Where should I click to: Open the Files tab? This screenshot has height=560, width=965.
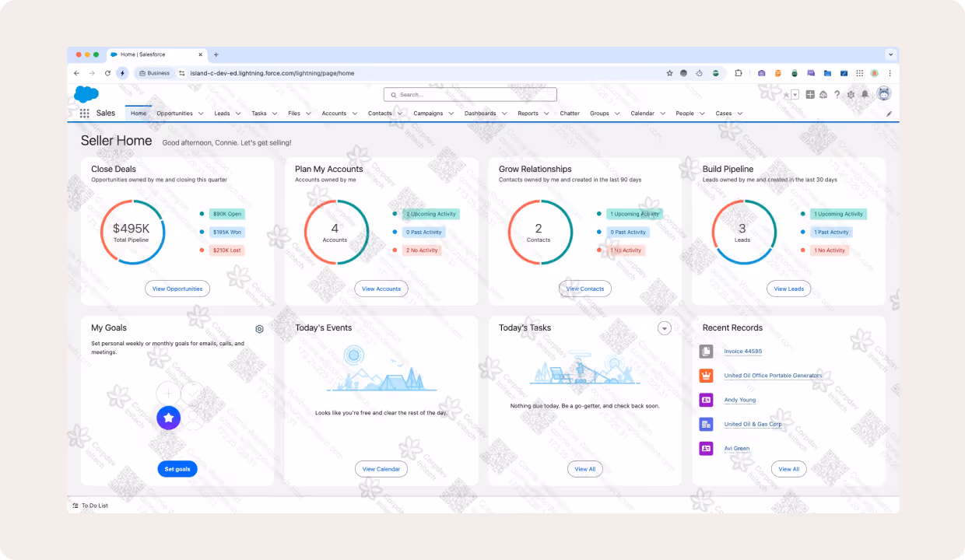point(294,114)
